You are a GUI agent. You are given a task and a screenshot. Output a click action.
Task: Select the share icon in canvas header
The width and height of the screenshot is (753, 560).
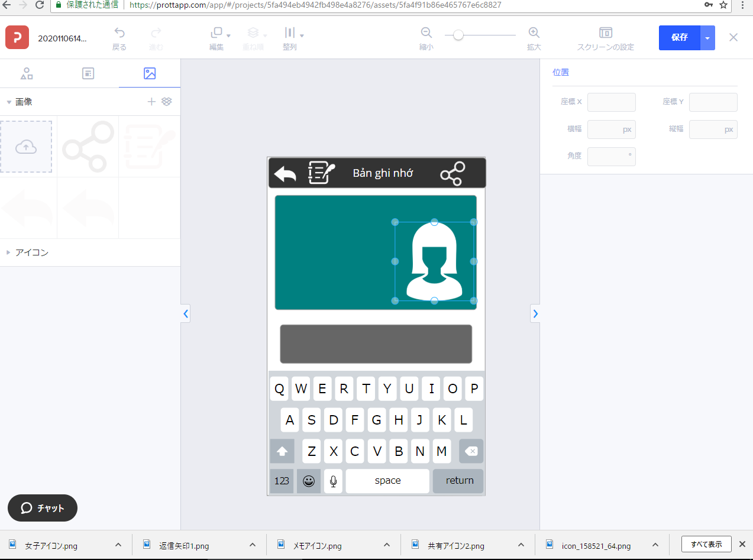453,173
